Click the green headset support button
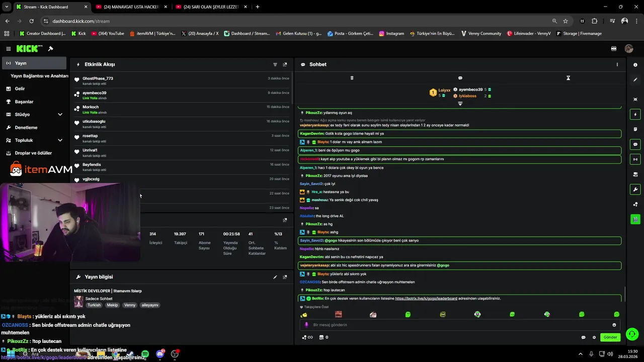The height and width of the screenshot is (362, 644). [632, 334]
